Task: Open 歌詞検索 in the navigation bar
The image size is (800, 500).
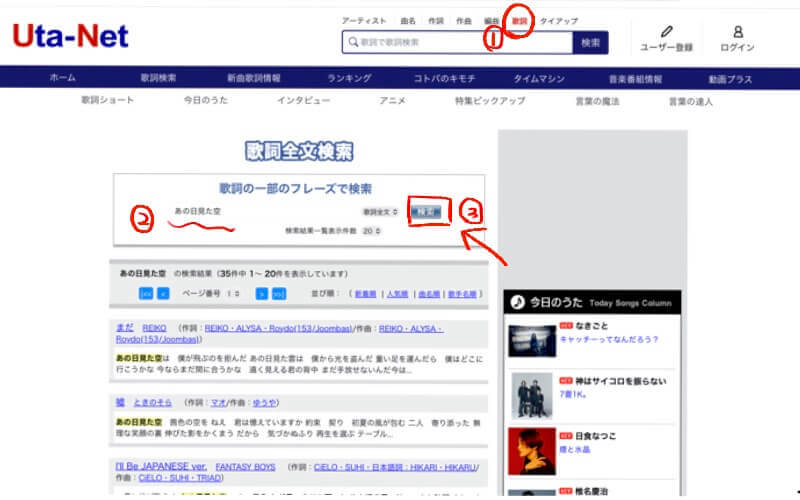Action: pyautogui.click(x=158, y=78)
